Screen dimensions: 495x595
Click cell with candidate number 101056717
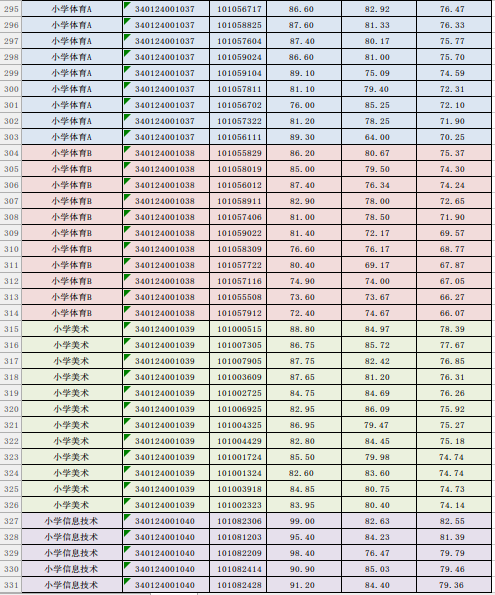pos(238,9)
